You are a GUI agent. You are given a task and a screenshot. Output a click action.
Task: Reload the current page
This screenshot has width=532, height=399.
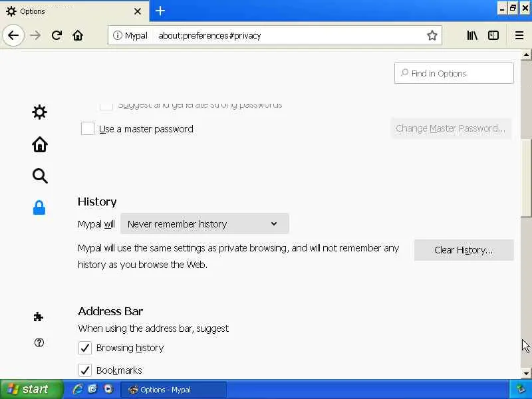click(x=57, y=35)
